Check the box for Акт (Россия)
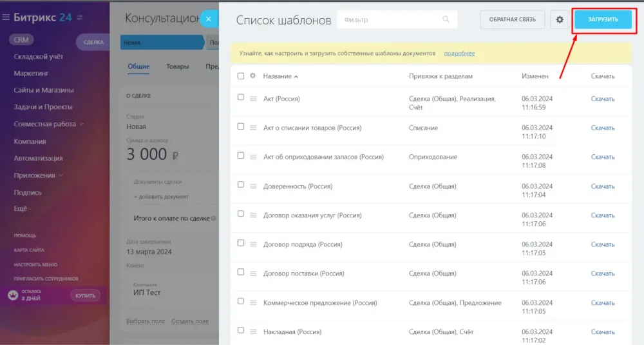This screenshot has height=345, width=644. click(x=241, y=97)
